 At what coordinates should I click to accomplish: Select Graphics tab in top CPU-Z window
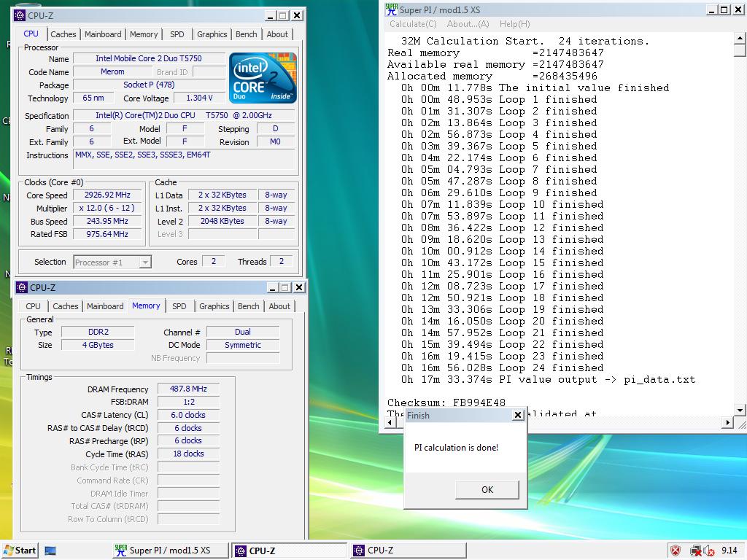click(x=212, y=34)
